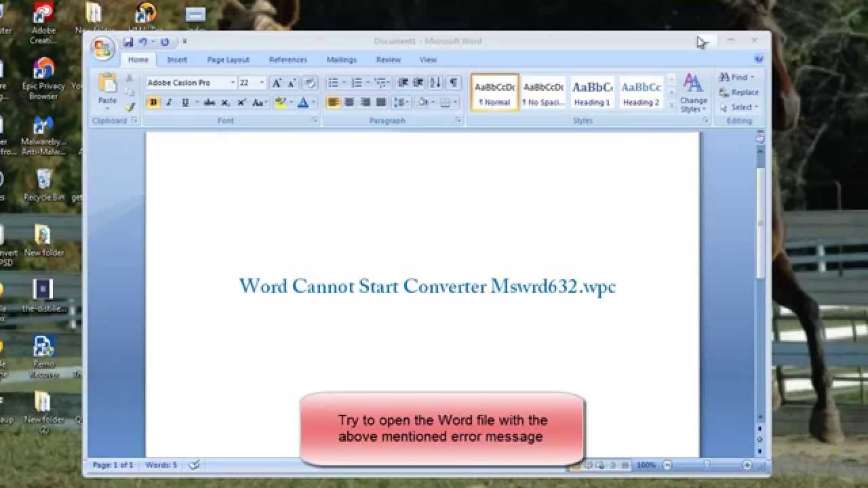Select the Format Painter brush
This screenshot has height=488, width=868.
click(x=130, y=106)
